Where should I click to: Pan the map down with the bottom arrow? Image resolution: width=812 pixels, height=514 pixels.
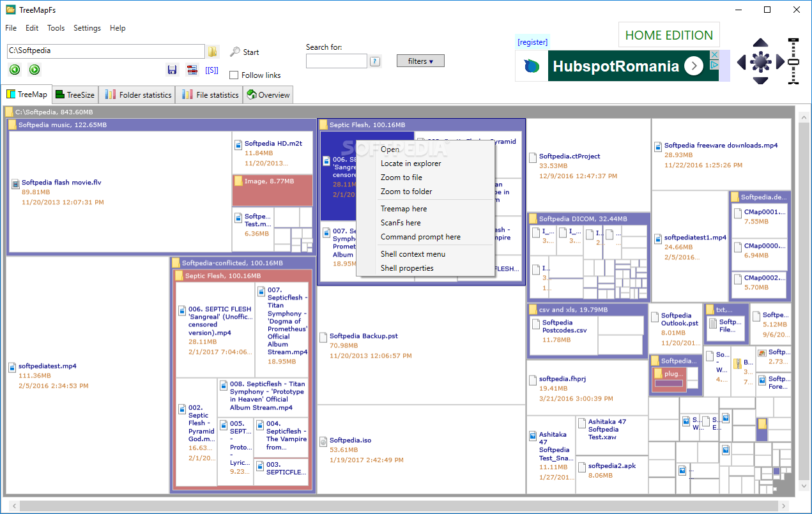coord(760,80)
